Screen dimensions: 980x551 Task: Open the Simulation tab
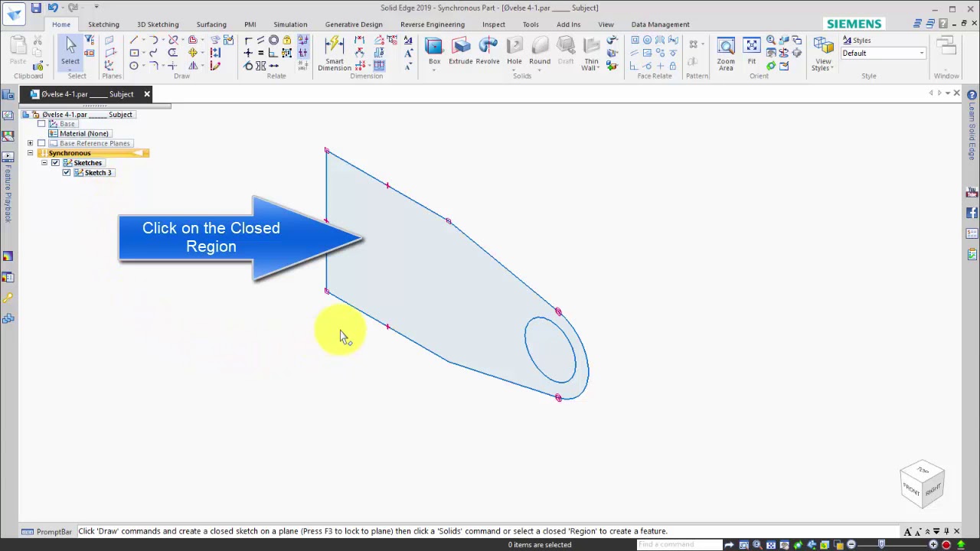point(290,24)
